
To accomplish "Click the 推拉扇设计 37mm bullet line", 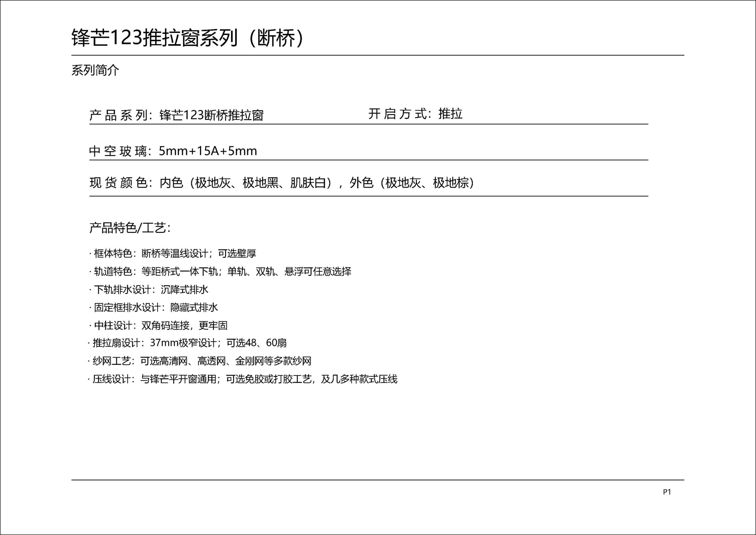I will [187, 343].
